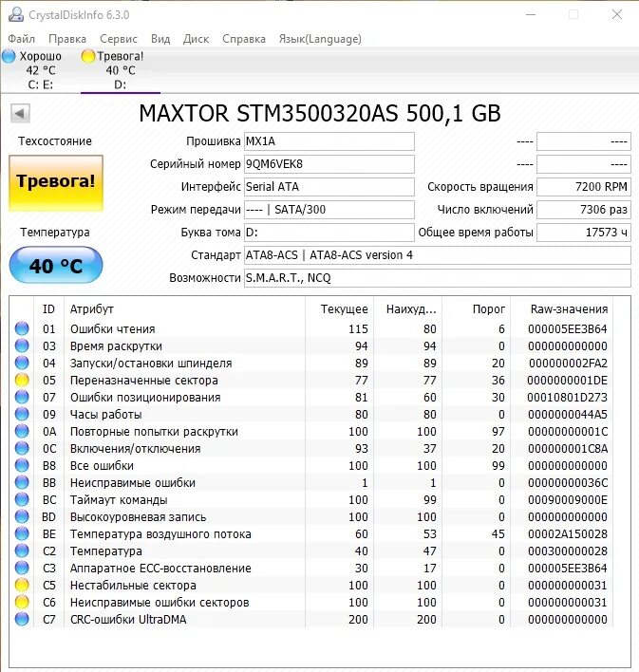The image size is (639, 672).
Task: Click the blue status dot for Все ошибки
Action: 22,465
